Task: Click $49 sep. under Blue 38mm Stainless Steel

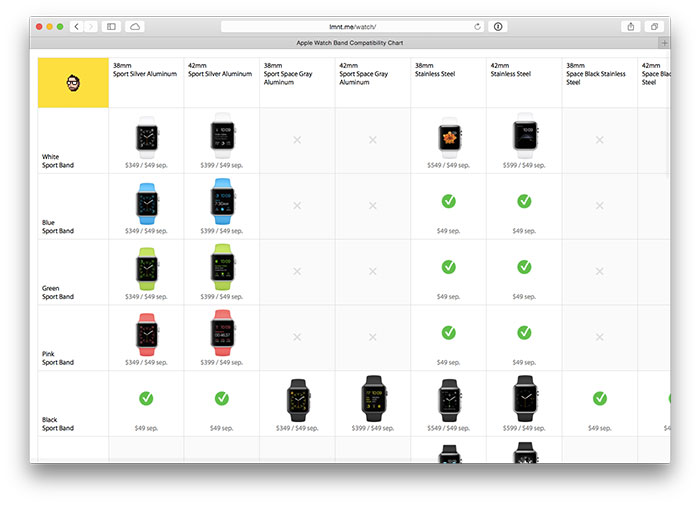Action: [449, 231]
